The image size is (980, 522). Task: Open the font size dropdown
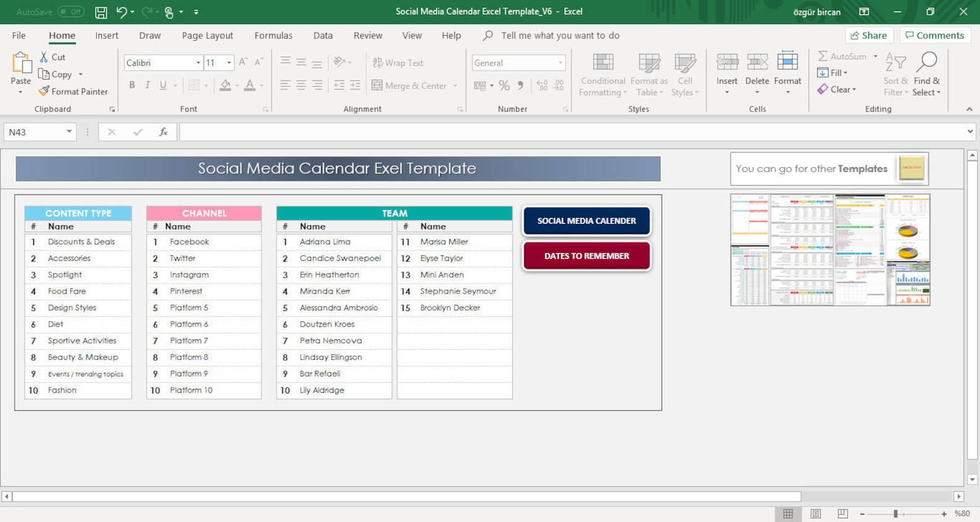point(229,63)
